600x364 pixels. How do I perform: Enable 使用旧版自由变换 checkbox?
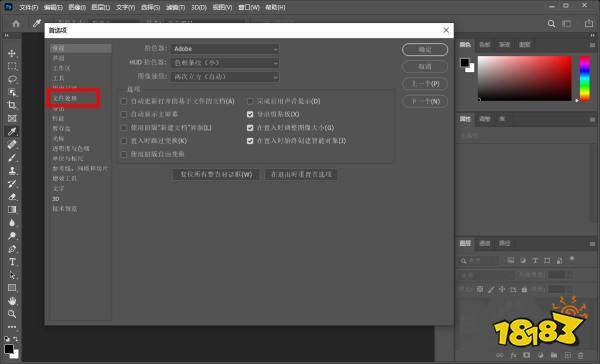point(124,154)
